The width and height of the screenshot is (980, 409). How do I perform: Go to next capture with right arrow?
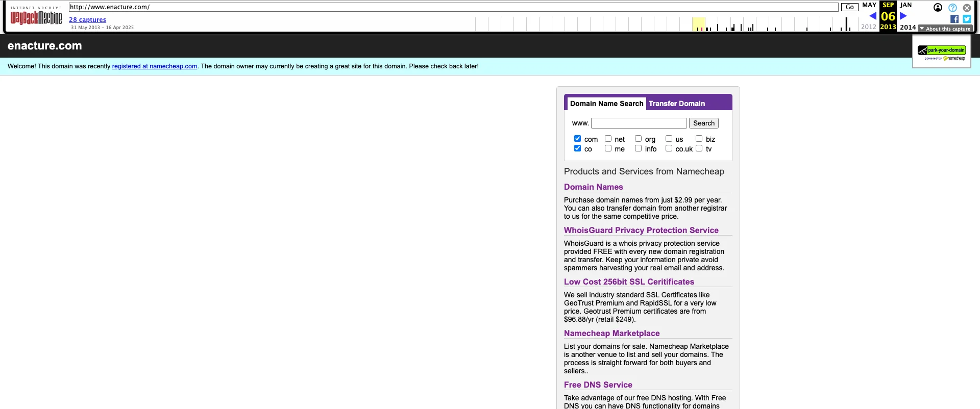(x=903, y=16)
